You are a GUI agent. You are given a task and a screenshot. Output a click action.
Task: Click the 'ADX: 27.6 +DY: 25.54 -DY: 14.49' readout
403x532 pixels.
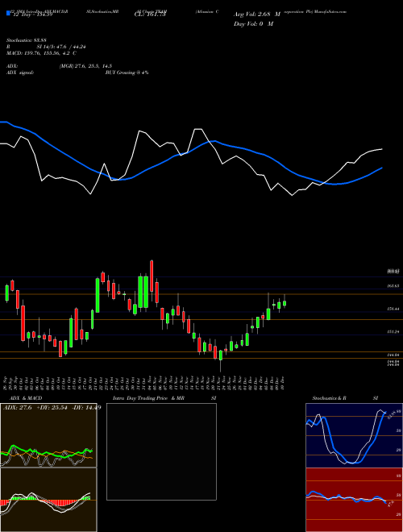click(x=52, y=408)
